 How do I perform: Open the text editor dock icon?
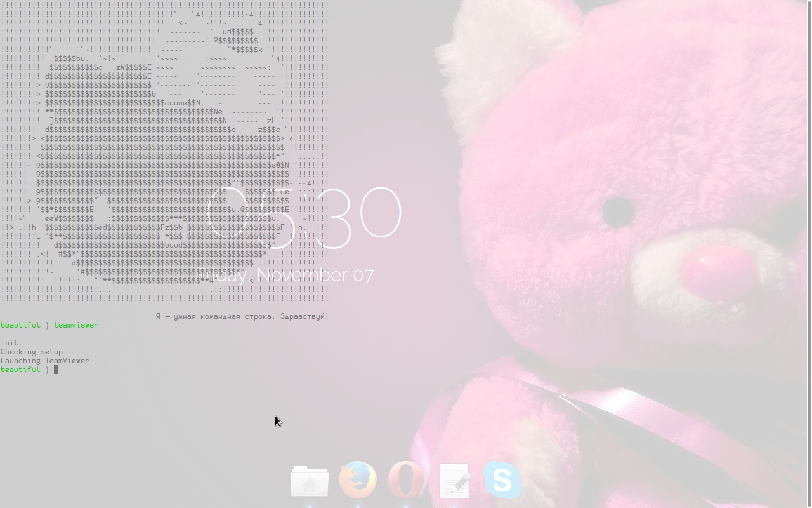454,481
